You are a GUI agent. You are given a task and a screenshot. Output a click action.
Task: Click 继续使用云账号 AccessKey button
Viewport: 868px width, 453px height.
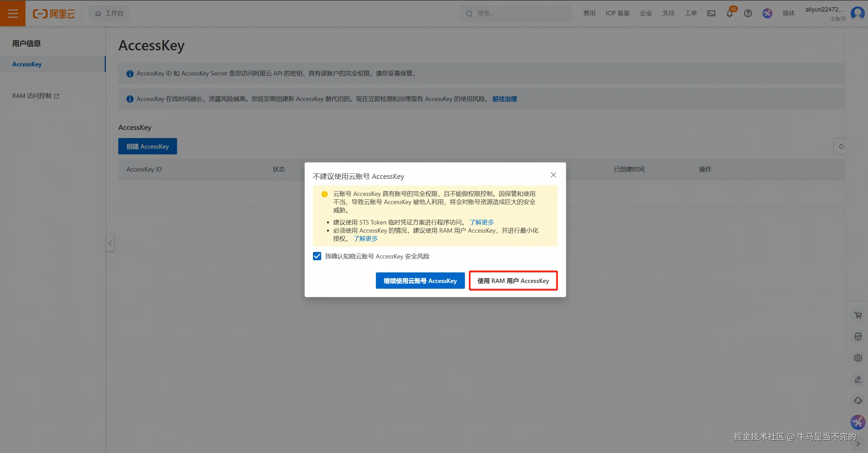(x=420, y=281)
